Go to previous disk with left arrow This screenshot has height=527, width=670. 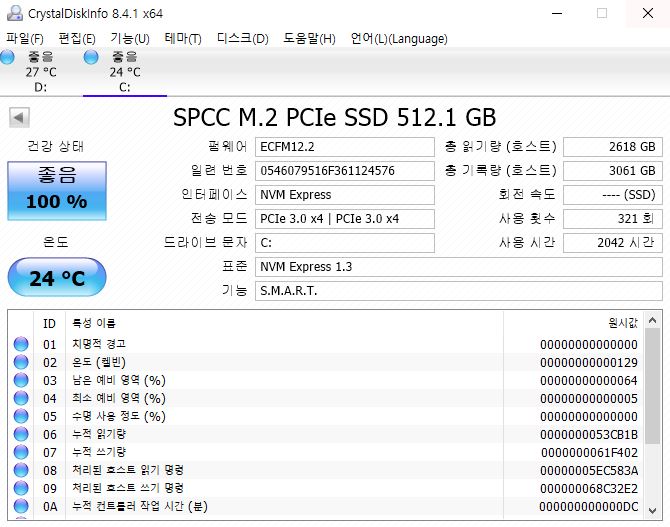[x=19, y=117]
